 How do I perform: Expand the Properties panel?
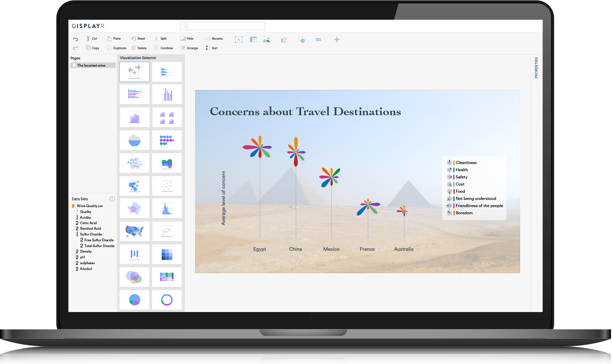point(536,68)
